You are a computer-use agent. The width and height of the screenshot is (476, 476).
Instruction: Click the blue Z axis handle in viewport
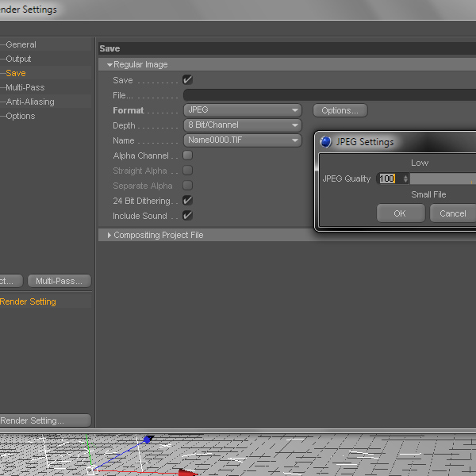click(x=148, y=440)
